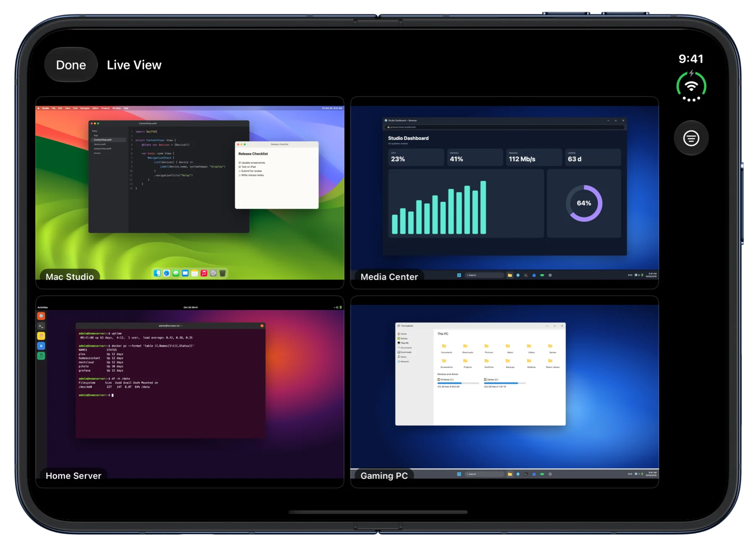
Task: Tap the Done button
Action: click(71, 65)
